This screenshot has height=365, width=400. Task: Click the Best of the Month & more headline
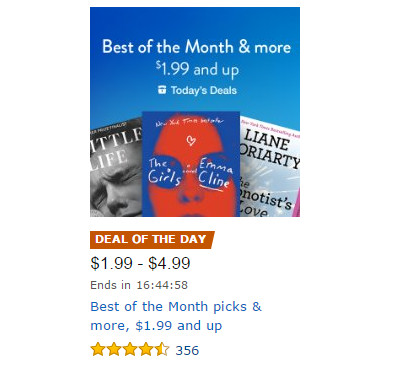(196, 47)
